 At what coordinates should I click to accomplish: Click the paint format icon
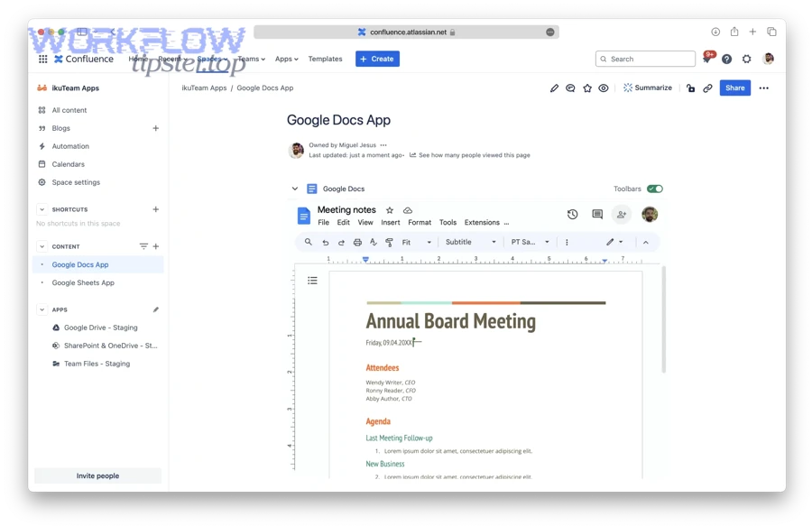[x=390, y=243]
